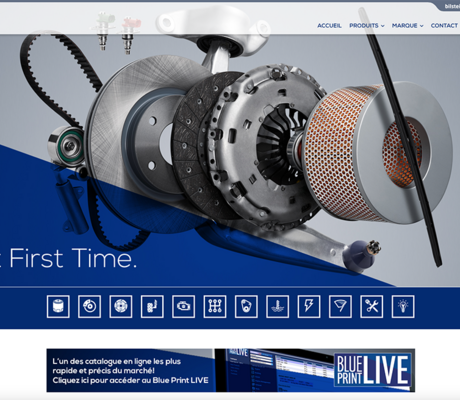Expand the PRODUITS dropdown menu
Image resolution: width=460 pixels, height=400 pixels.
click(x=367, y=26)
